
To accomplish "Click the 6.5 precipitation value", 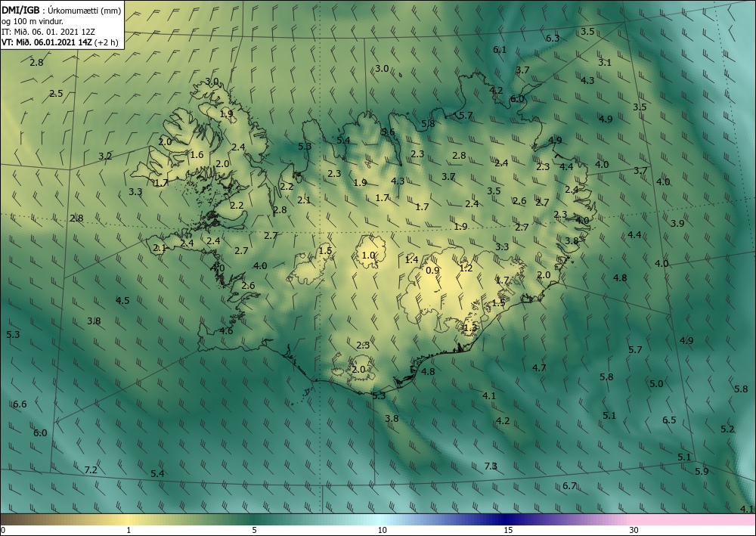I will [x=669, y=420].
